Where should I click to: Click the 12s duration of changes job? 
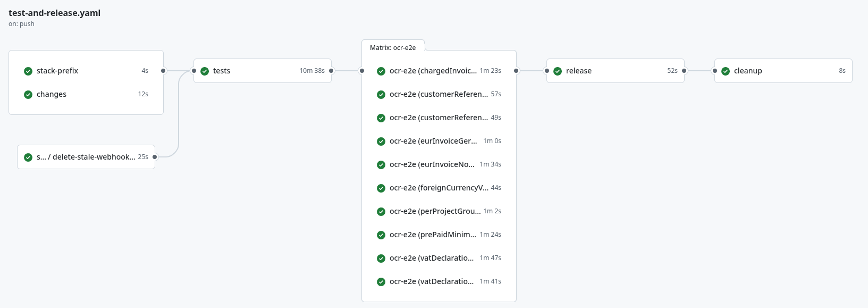(x=143, y=94)
